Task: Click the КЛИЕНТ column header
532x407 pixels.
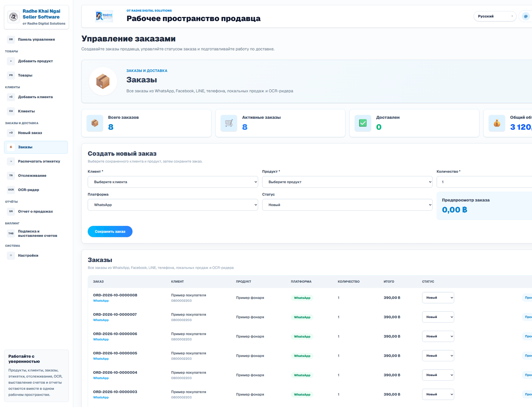Action: pyautogui.click(x=177, y=282)
